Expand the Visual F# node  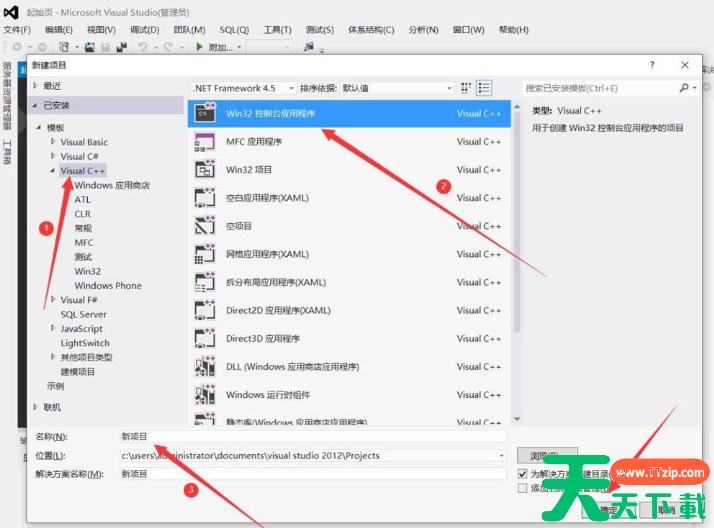click(x=53, y=300)
